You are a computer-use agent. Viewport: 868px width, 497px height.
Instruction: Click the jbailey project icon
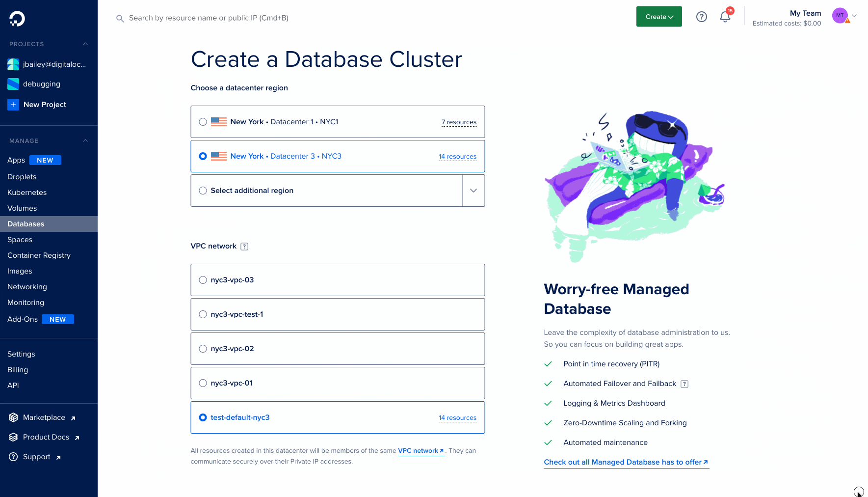(13, 64)
